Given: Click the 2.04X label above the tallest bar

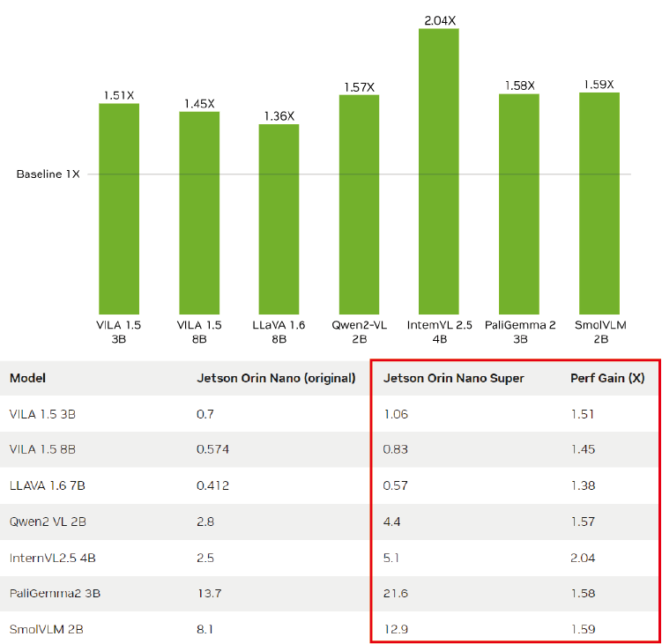Looking at the screenshot, I should tap(438, 19).
